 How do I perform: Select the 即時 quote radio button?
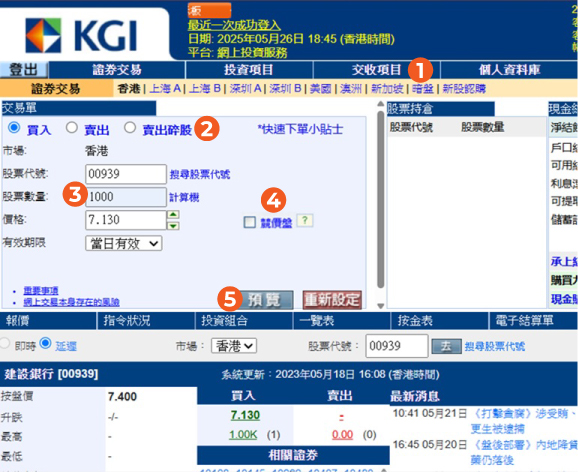pos(4,343)
